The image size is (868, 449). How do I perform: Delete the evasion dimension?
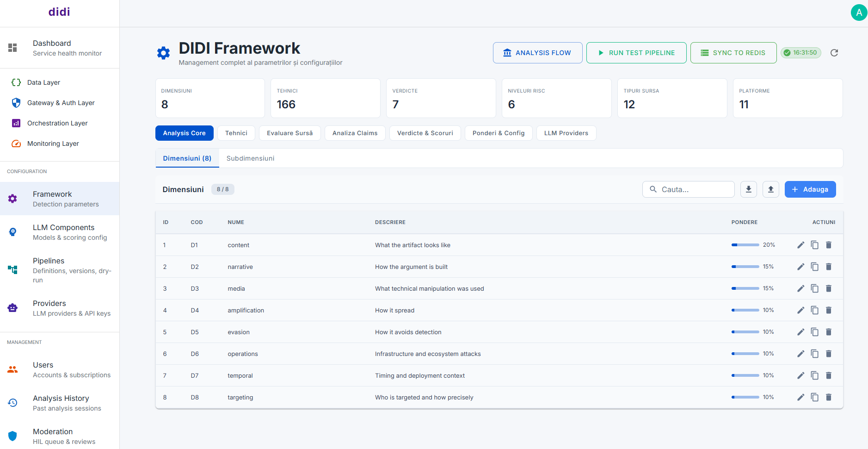point(829,332)
